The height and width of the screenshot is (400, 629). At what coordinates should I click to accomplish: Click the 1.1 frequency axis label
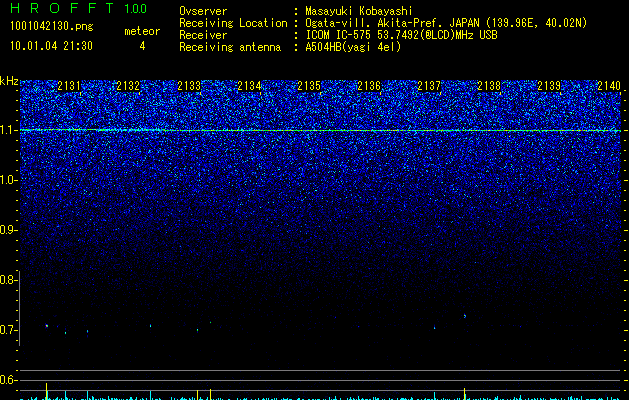coord(9,130)
